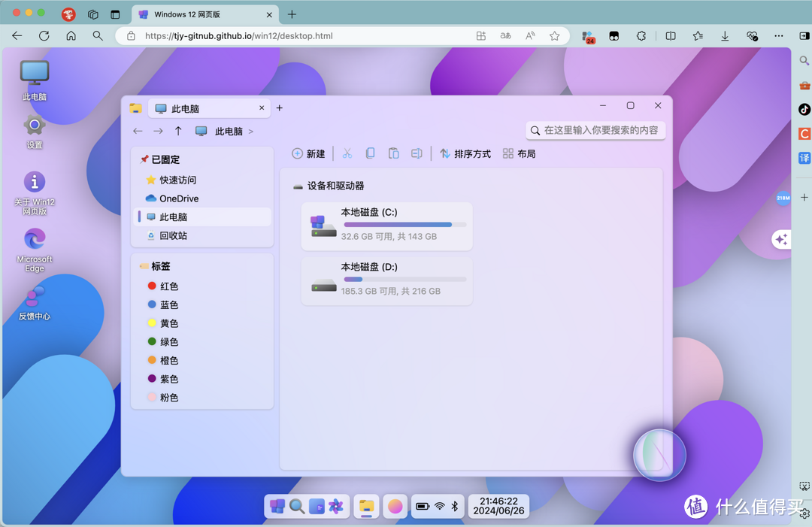This screenshot has height=527, width=812.
Task: Click 此电脑 in the breadcrumb path
Action: tap(229, 132)
